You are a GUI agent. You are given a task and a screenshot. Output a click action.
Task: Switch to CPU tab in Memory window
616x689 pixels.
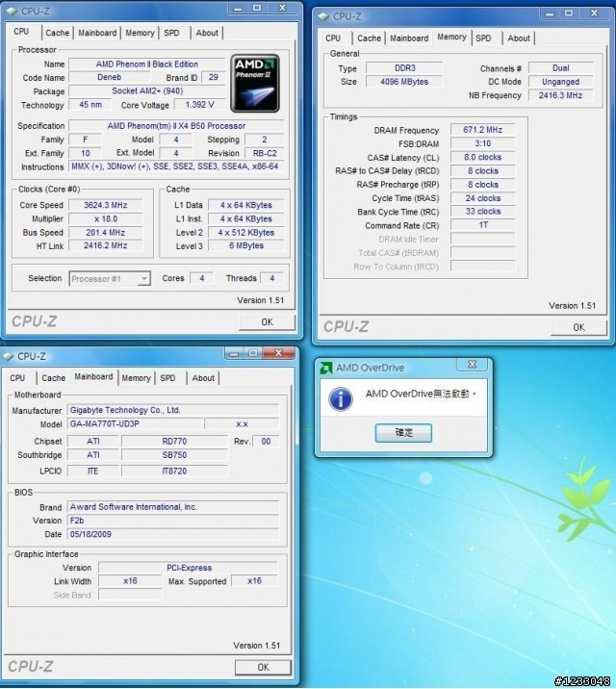(x=333, y=38)
